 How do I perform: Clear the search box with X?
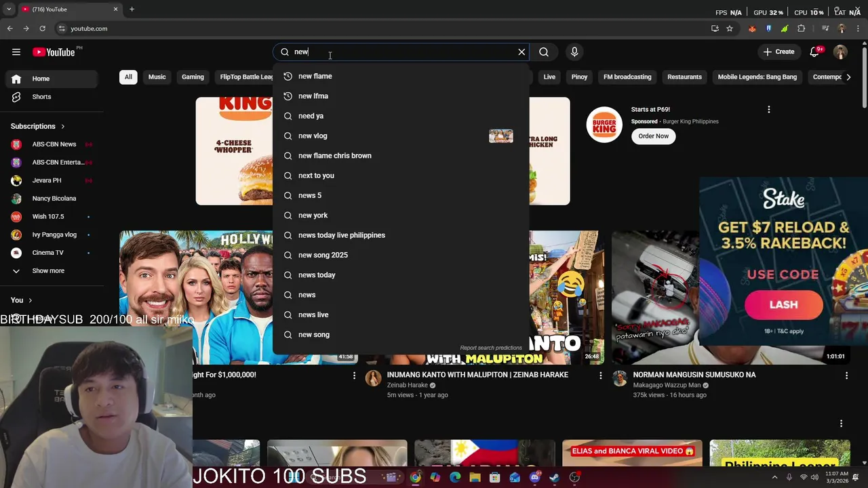click(521, 52)
